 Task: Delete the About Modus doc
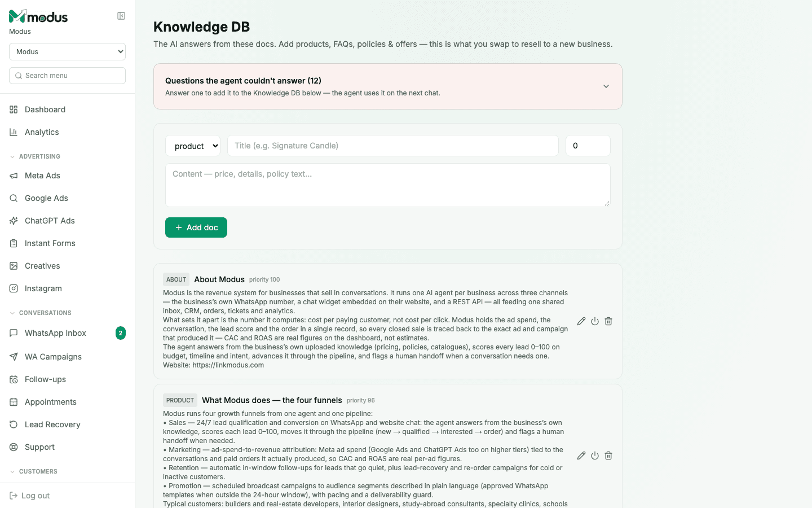tap(608, 321)
